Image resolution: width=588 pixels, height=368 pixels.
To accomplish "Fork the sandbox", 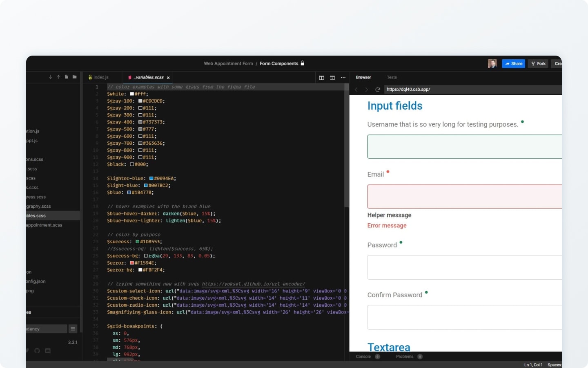I will click(x=538, y=64).
